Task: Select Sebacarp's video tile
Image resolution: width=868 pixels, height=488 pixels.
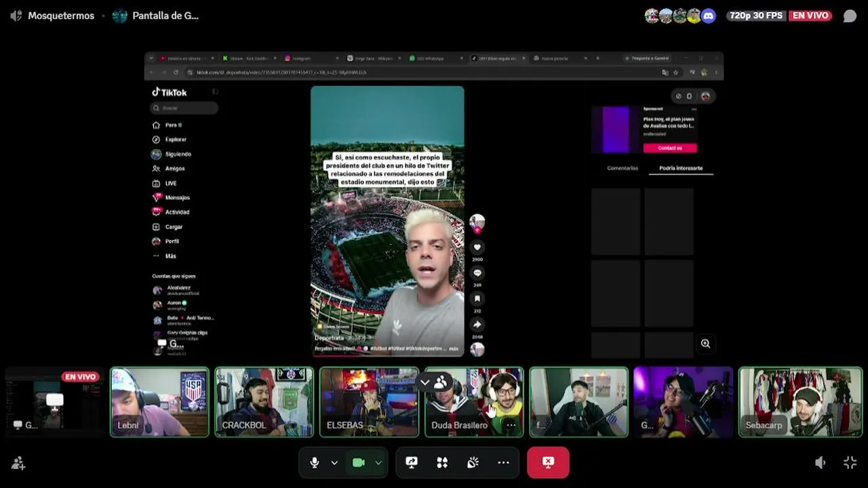Action: coord(800,402)
